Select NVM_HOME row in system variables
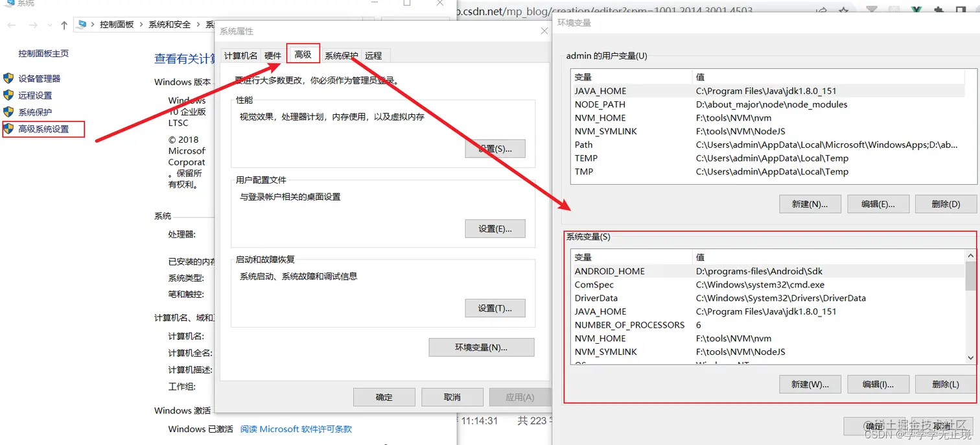980x445 pixels. 768,339
